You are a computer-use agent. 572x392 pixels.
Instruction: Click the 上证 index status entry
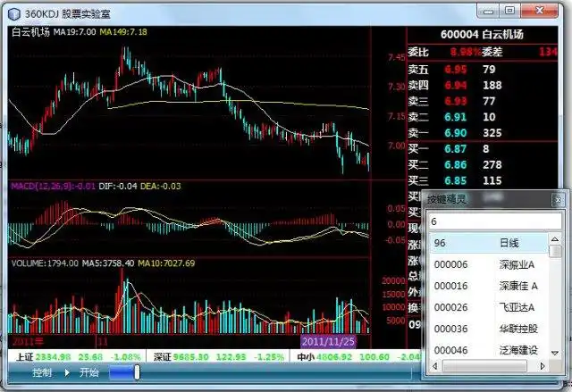(x=79, y=357)
